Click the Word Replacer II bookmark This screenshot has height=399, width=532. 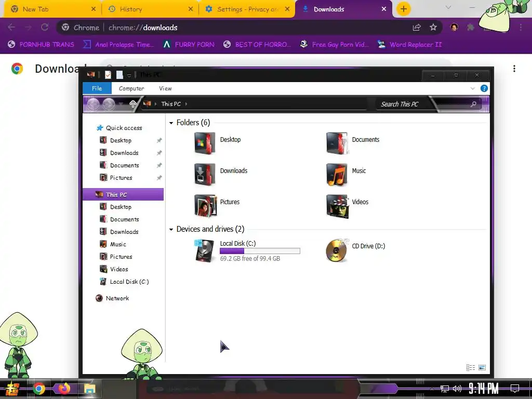409,45
